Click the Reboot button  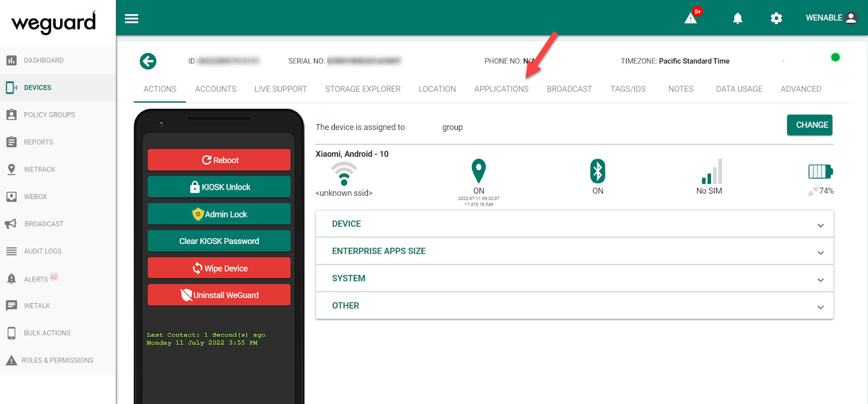tap(219, 160)
